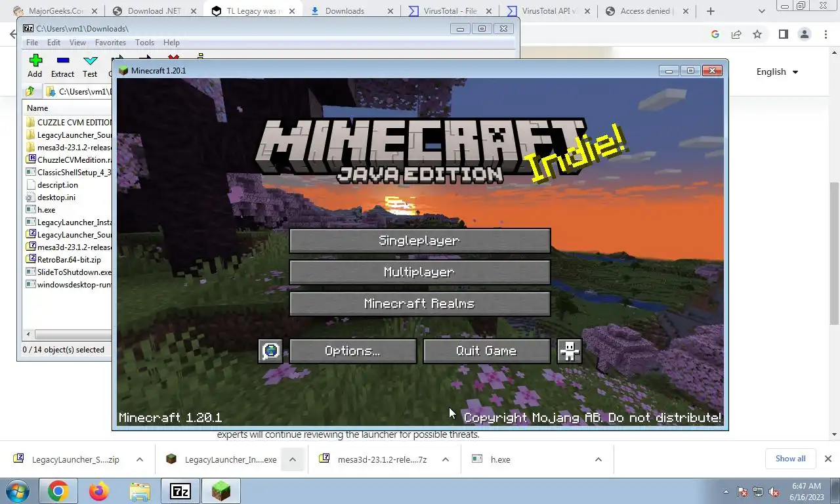Click the Google icon in address bar
The width and height of the screenshot is (840, 504).
click(x=715, y=34)
